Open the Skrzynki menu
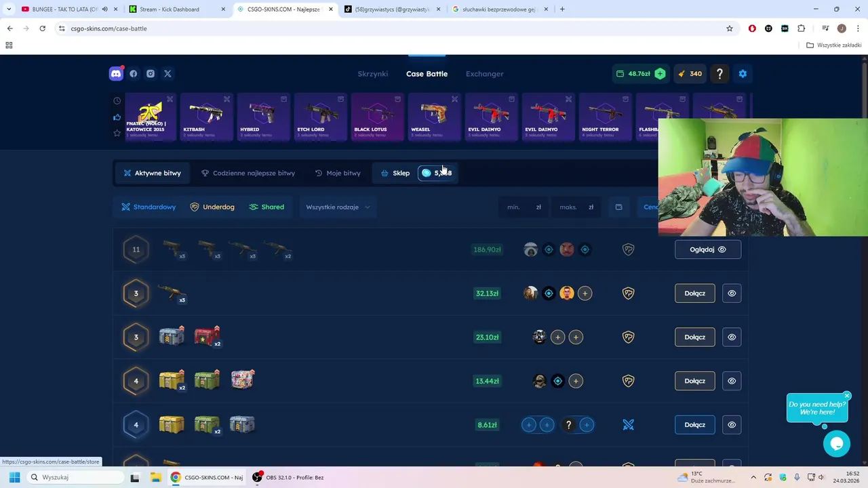 click(x=373, y=74)
